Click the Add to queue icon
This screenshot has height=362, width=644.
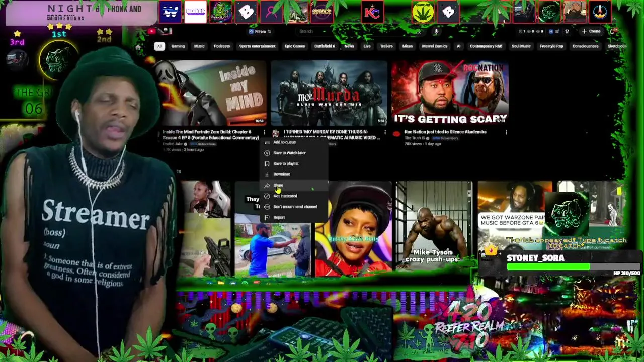click(x=267, y=142)
